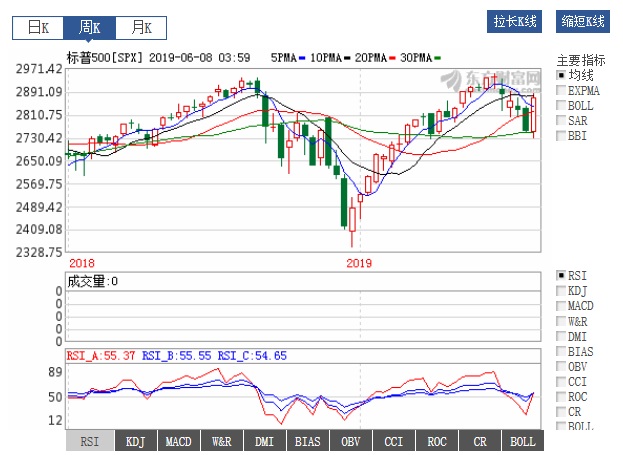Select 均线 in the main indicators list
Viewport: 623px width, 455px height.
562,76
